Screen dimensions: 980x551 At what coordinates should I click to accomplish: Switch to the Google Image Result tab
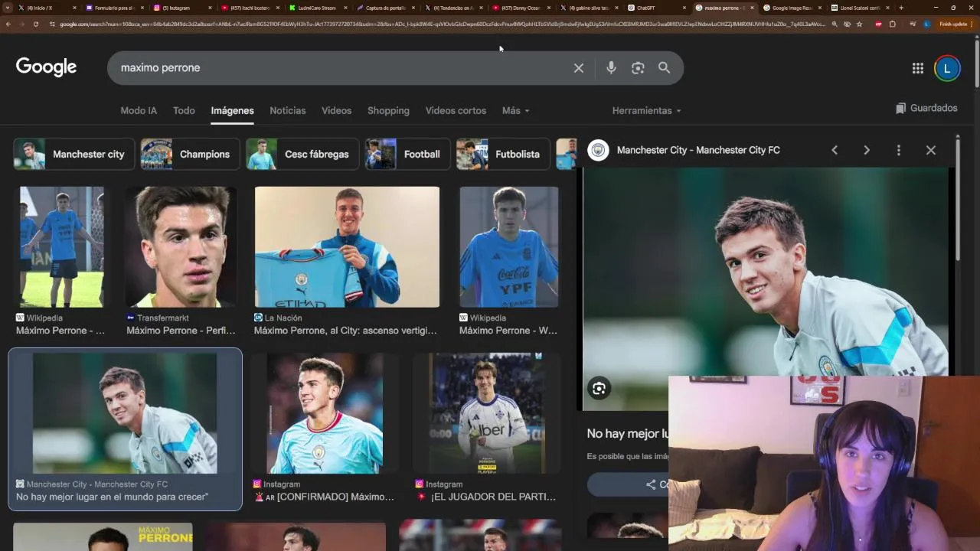791,8
